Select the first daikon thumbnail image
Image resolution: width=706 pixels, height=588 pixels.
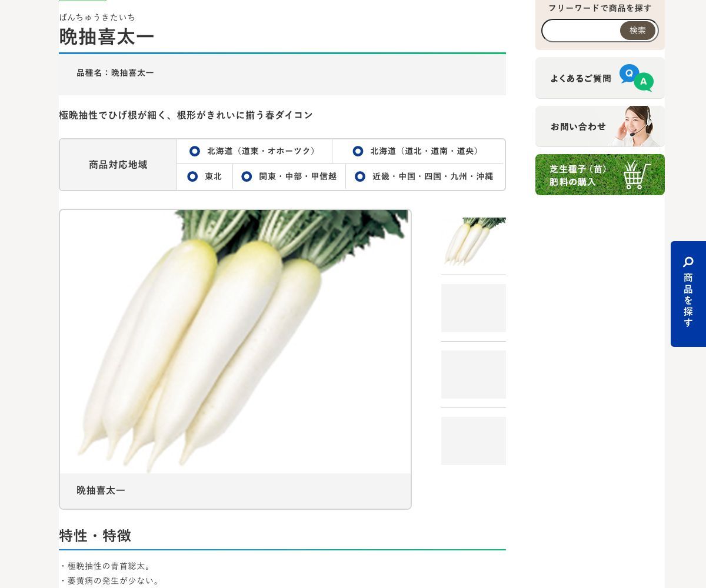pos(473,242)
